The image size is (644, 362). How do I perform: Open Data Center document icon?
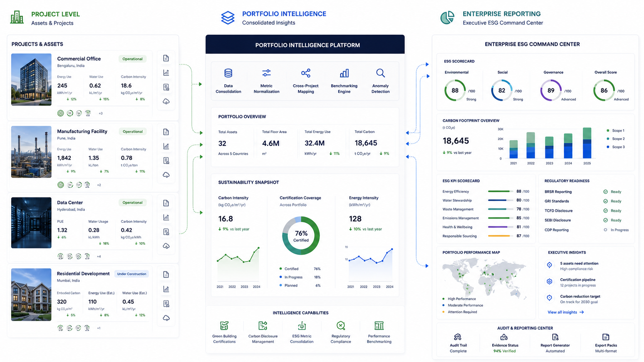coord(166,203)
